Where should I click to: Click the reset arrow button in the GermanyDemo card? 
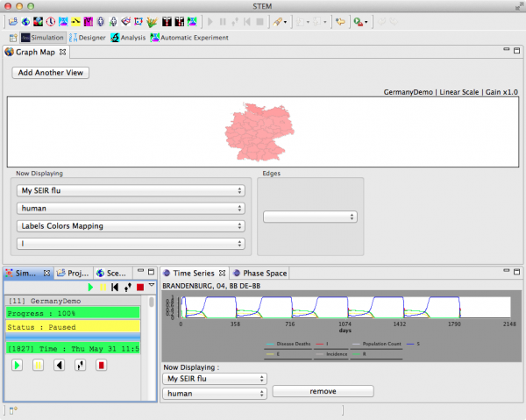point(59,365)
